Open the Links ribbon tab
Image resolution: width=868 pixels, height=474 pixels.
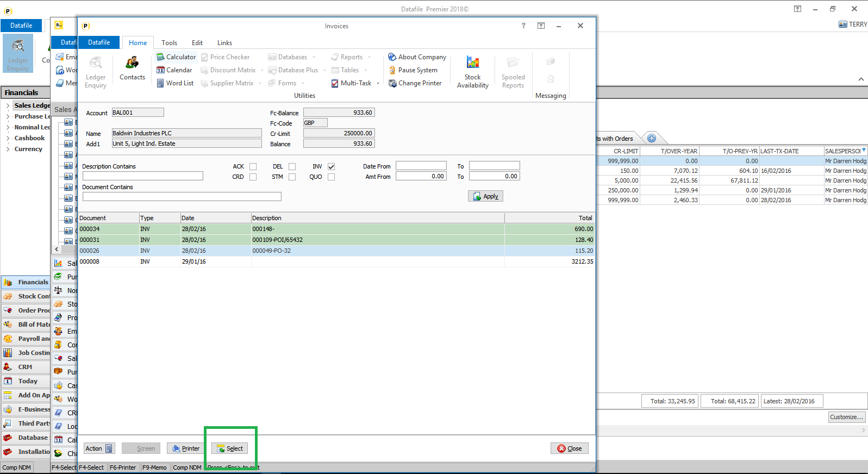[224, 43]
